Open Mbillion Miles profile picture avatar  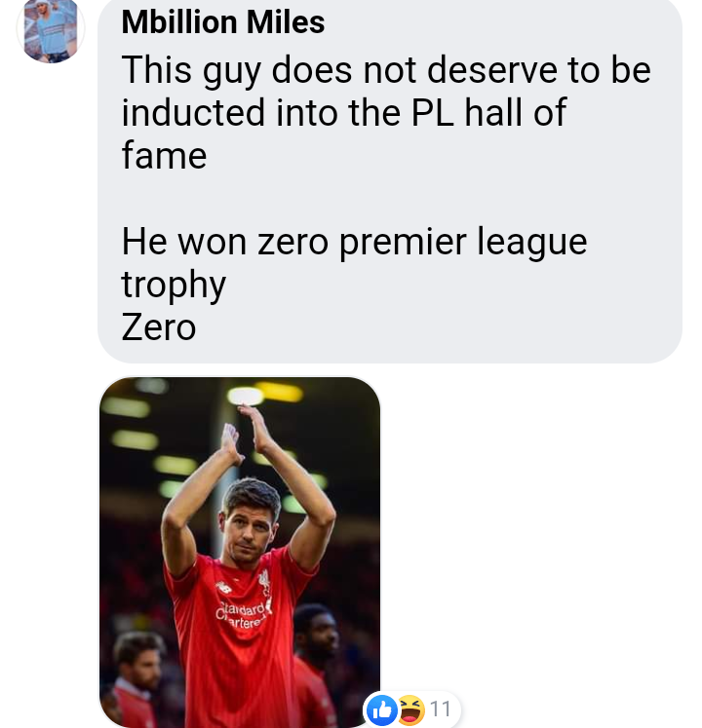[x=51, y=29]
